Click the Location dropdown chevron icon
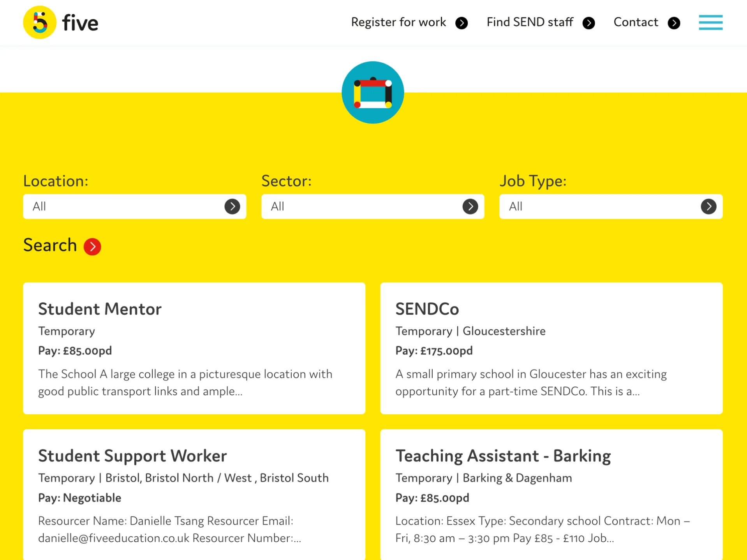 232,206
